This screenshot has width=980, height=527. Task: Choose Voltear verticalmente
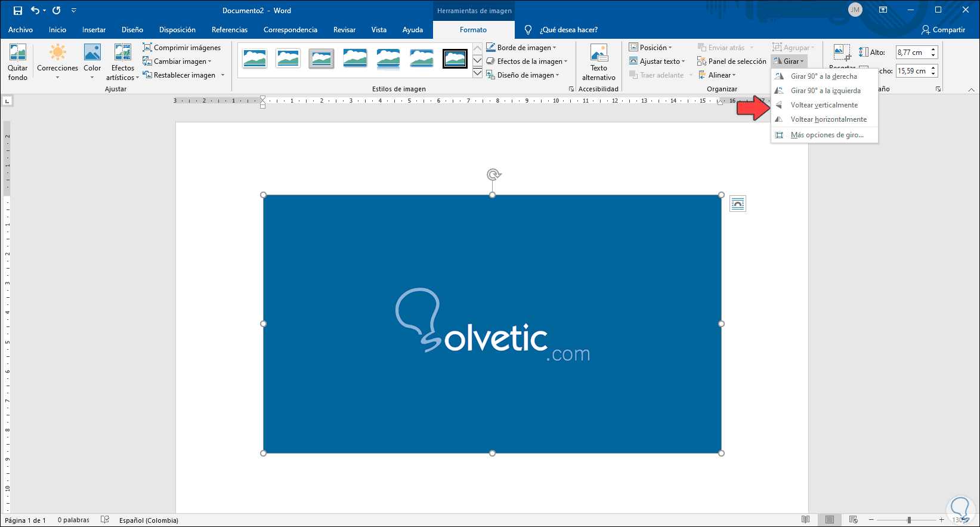click(824, 105)
